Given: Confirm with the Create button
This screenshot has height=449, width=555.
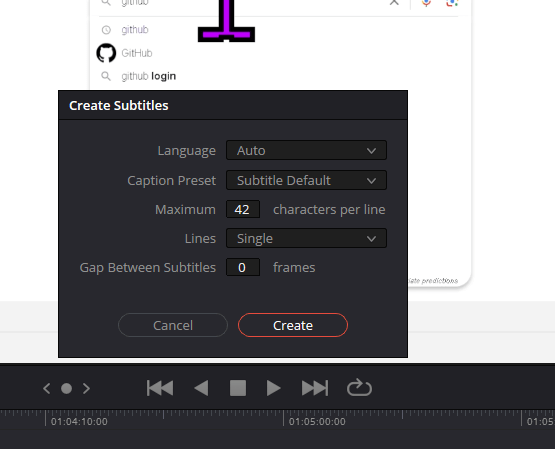Looking at the screenshot, I should pos(293,325).
